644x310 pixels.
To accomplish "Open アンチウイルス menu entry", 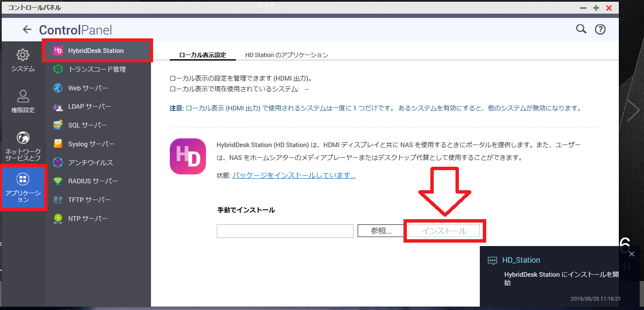I will [98, 162].
